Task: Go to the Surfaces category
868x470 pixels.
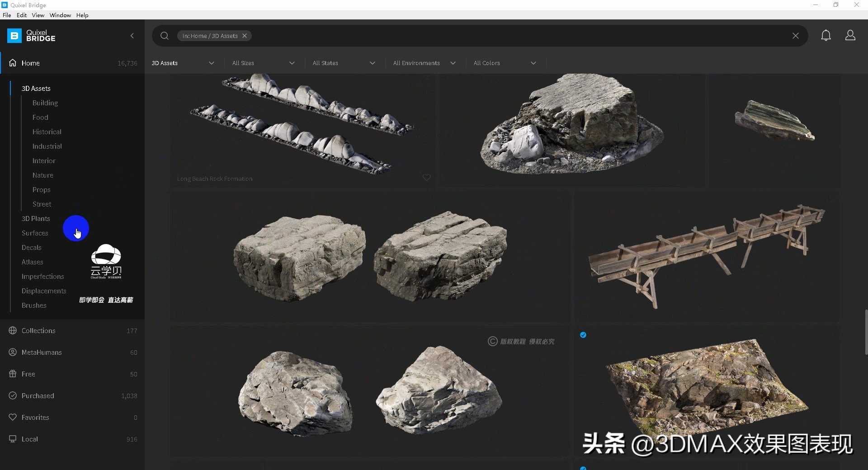Action: [35, 233]
